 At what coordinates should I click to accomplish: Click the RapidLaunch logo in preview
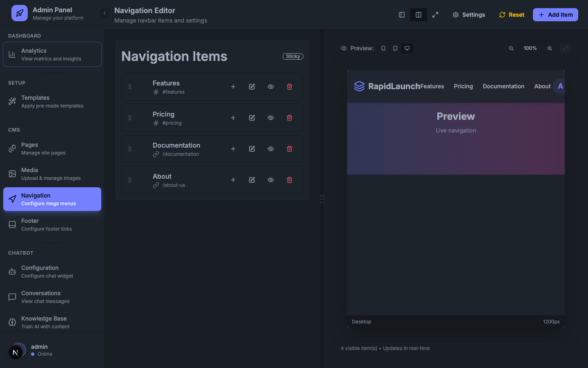click(387, 86)
